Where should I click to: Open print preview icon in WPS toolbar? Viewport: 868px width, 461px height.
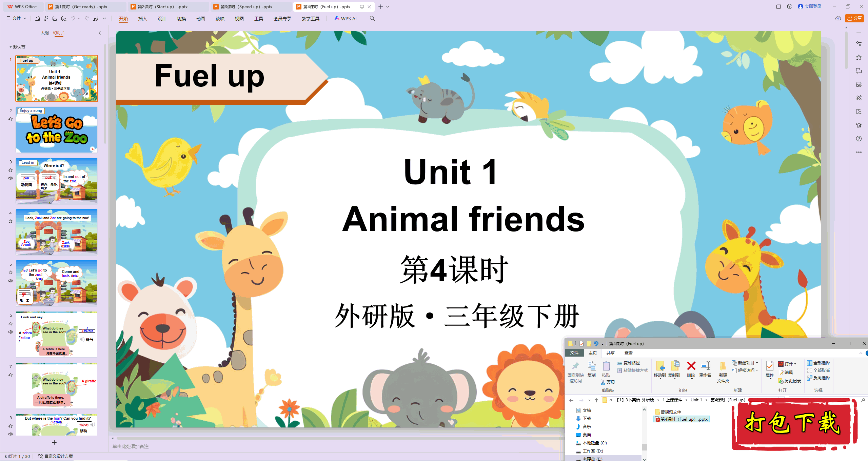coord(64,18)
